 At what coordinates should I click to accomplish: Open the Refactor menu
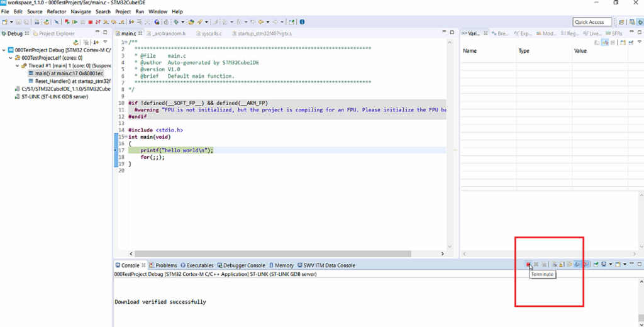[x=57, y=11]
